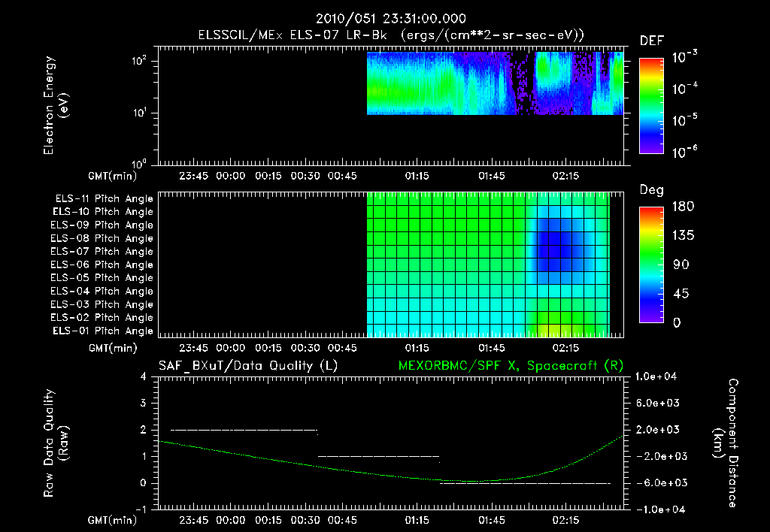Click the ELS-06 Pitch Angle row label
Viewport: 770px width, 532px height.
coord(102,265)
